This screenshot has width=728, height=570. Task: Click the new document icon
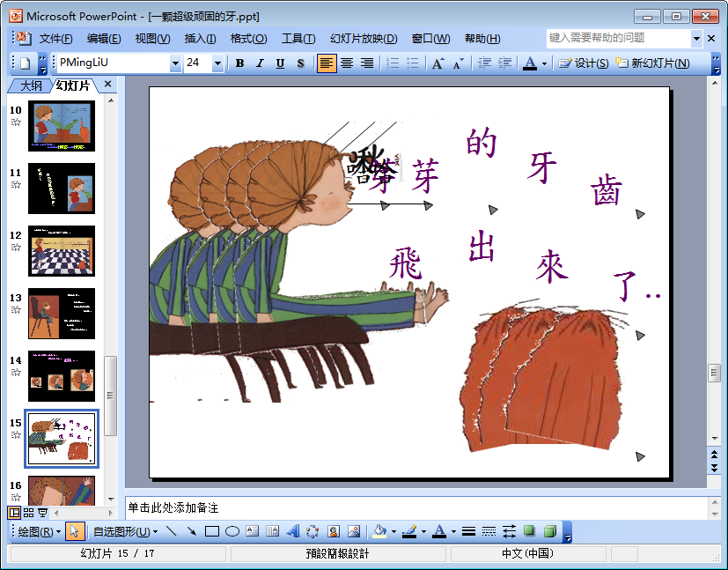pos(25,63)
